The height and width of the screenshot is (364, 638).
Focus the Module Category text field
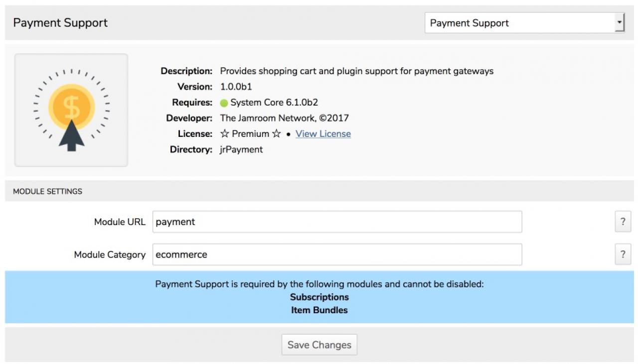pyautogui.click(x=337, y=254)
